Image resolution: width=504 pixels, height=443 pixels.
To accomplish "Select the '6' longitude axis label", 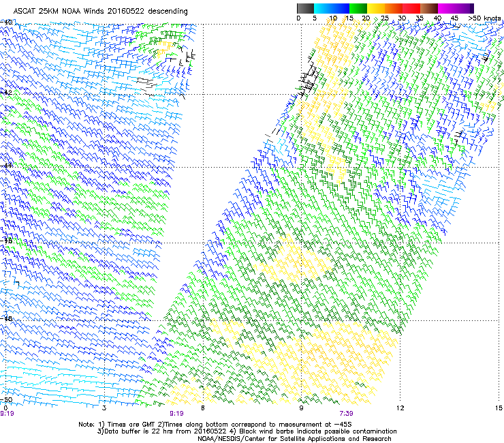I will [x=203, y=408].
